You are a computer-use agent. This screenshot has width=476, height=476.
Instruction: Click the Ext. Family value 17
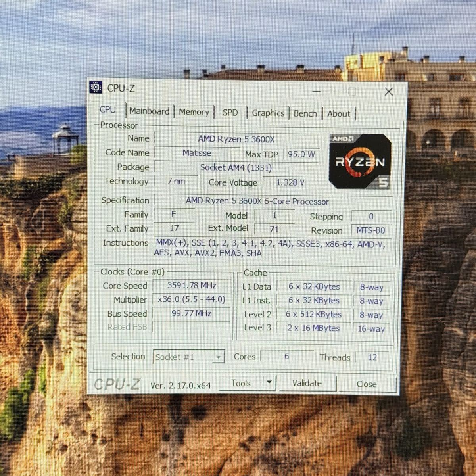[174, 228]
